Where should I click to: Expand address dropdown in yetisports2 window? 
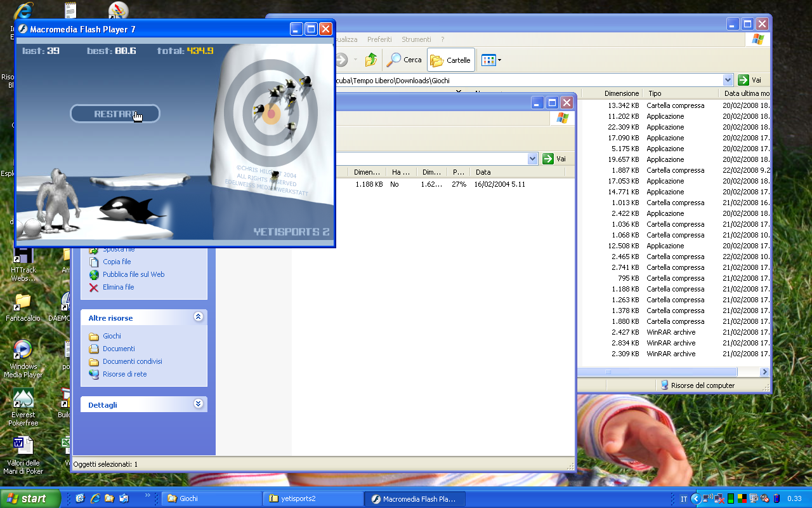tap(533, 159)
